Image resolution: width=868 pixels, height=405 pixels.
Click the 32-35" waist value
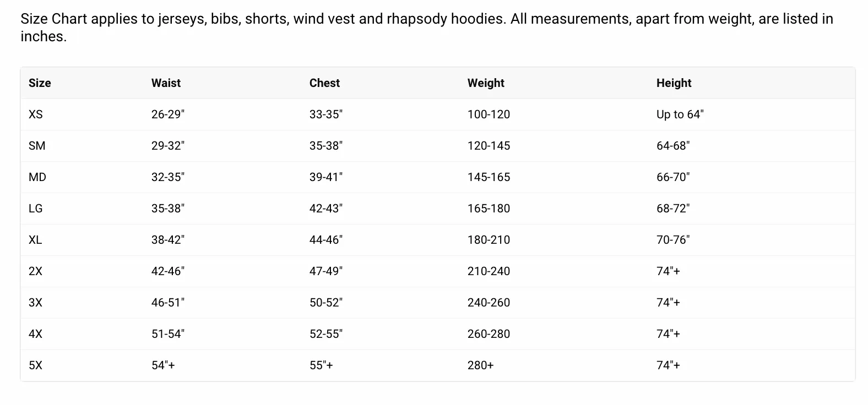coord(168,177)
